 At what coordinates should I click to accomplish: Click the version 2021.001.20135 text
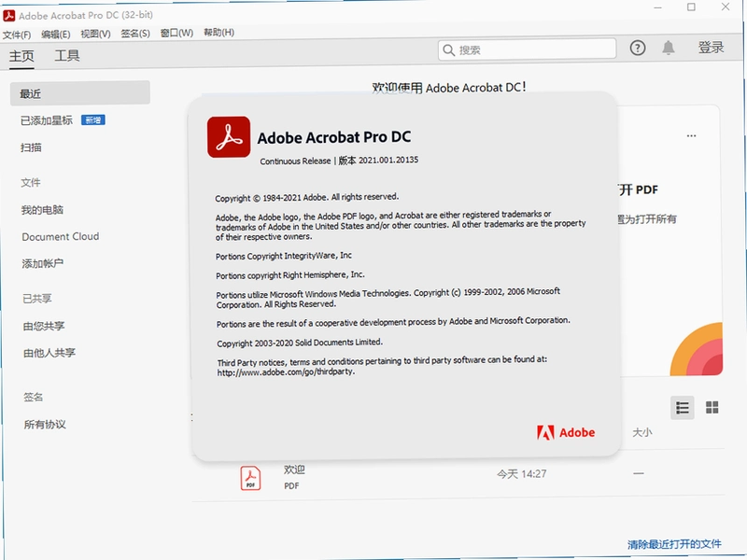point(388,160)
